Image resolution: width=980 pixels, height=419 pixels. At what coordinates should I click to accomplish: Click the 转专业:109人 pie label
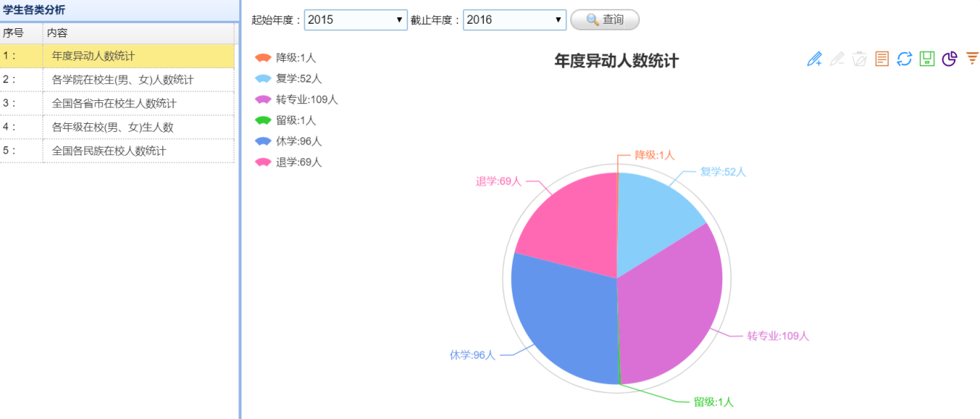click(x=778, y=336)
